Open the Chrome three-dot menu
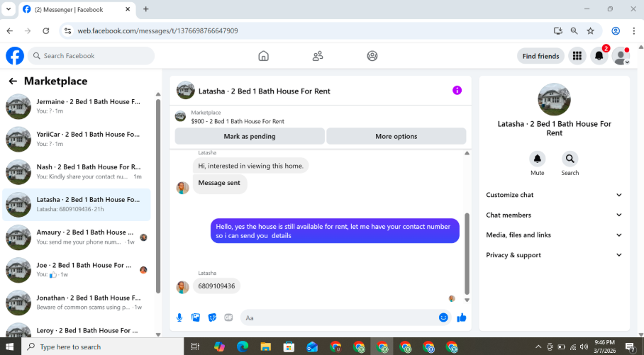 635,30
